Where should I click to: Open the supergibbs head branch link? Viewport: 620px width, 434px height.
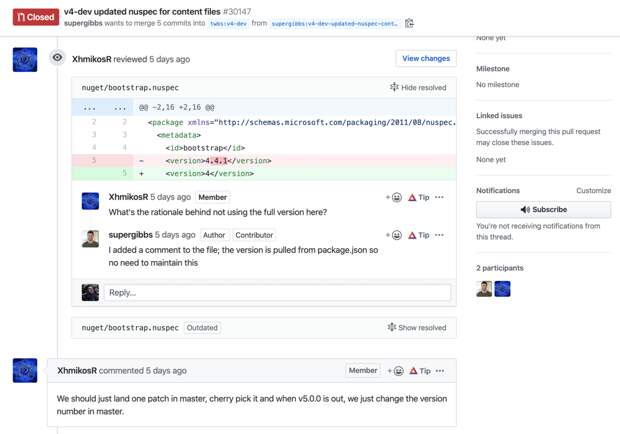335,24
